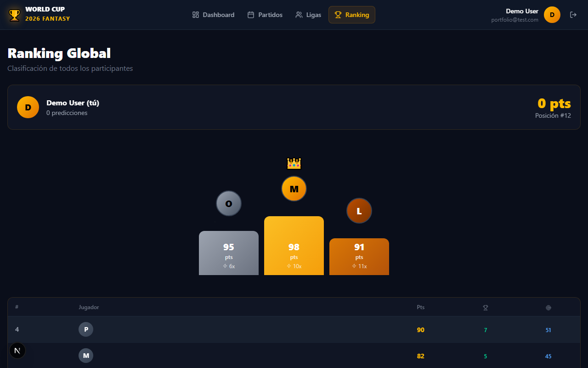Click the Jugador column header
The width and height of the screenshot is (588, 368).
point(89,307)
